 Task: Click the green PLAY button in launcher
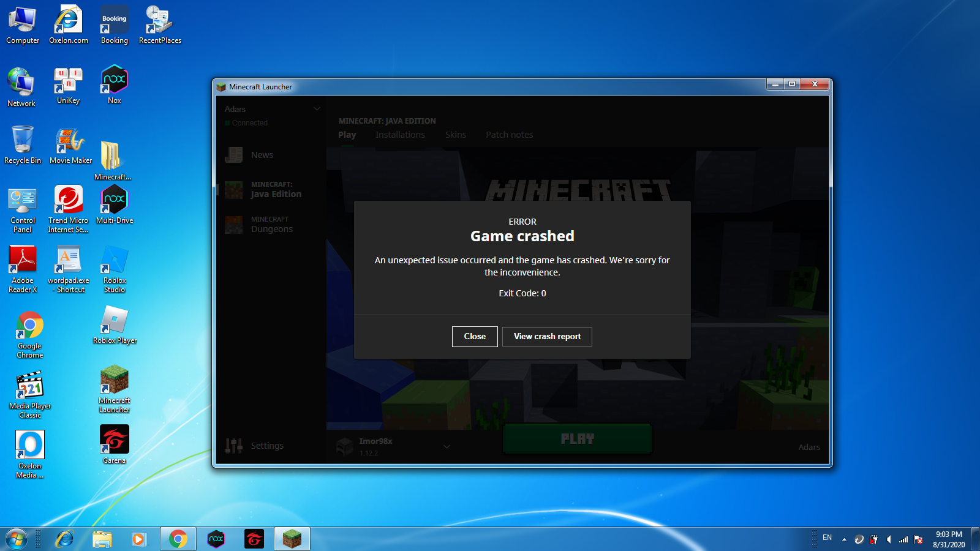coord(578,439)
